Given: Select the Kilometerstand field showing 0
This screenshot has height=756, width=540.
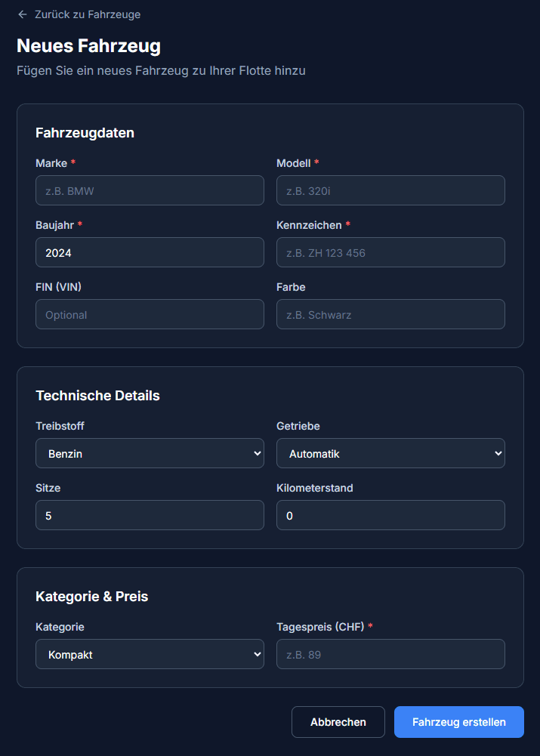Looking at the screenshot, I should point(390,515).
